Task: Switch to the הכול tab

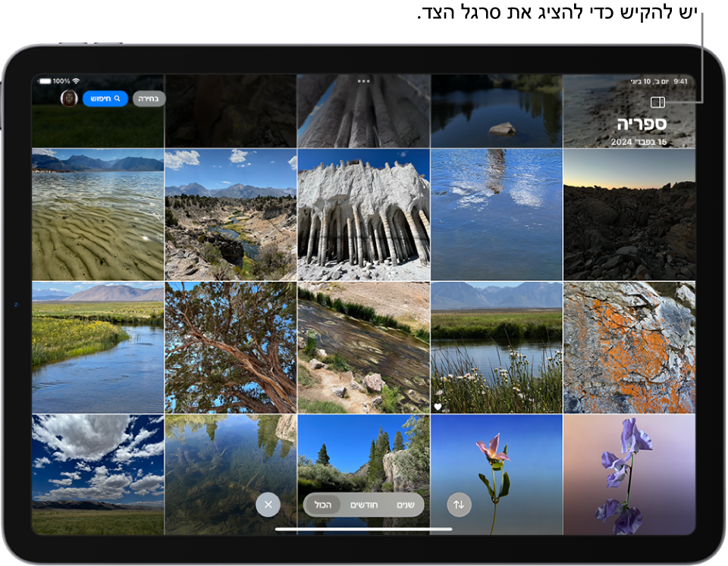Action: click(323, 505)
